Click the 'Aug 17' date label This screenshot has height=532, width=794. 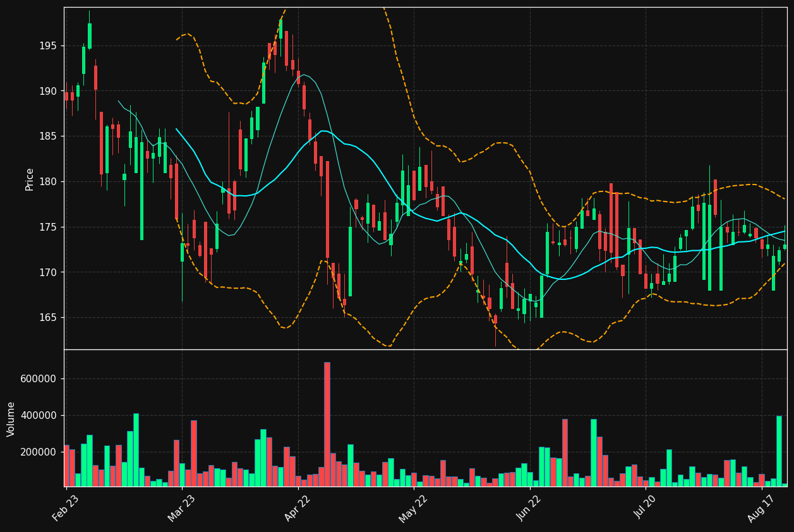point(761,508)
